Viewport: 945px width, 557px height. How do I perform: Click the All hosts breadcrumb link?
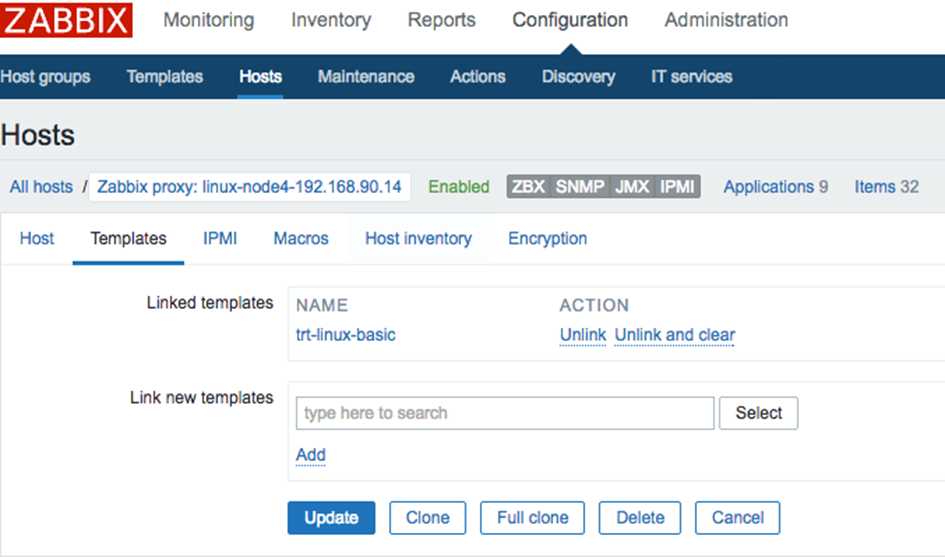[x=41, y=187]
